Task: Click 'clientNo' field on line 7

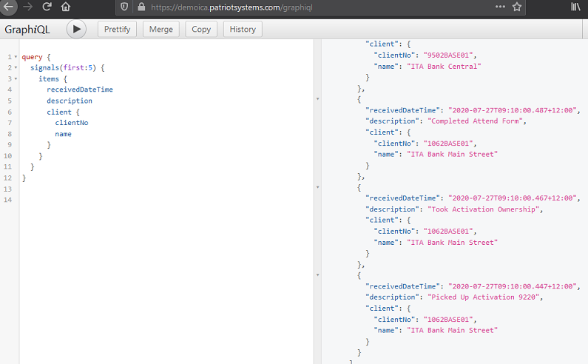Action: (72, 123)
